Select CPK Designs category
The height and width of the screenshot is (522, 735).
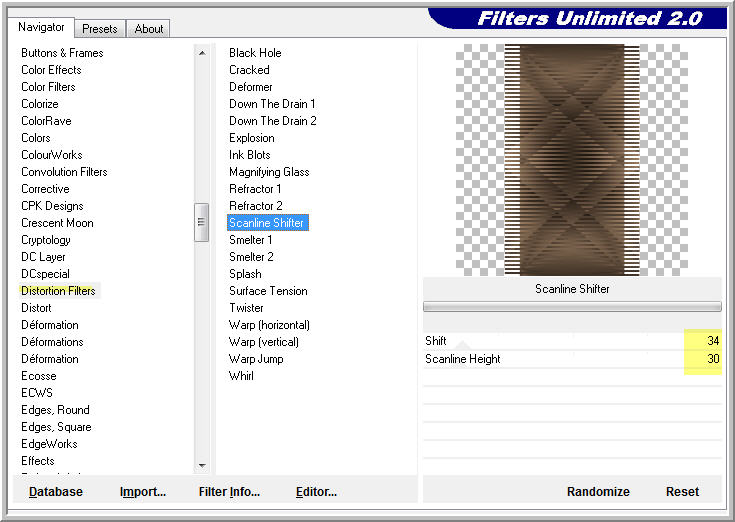[52, 206]
